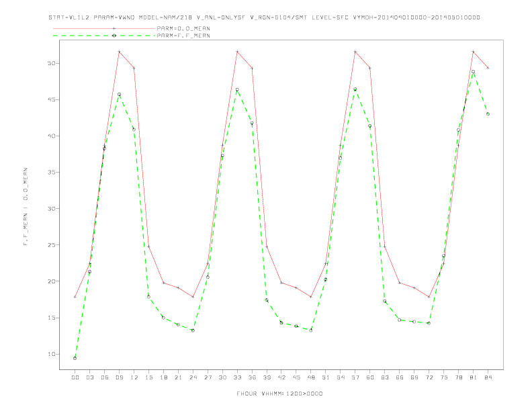This screenshot has width=532, height=411.
Task: Click x-axis tick label 60
Action: coord(370,377)
